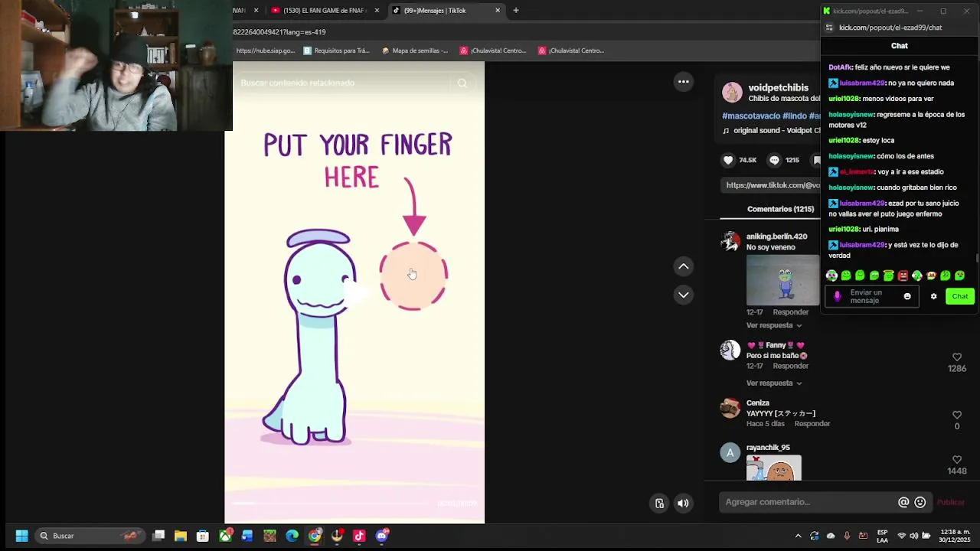Viewport: 980px width, 551px height.
Task: Select the Comentarios (1215) tab
Action: click(780, 209)
